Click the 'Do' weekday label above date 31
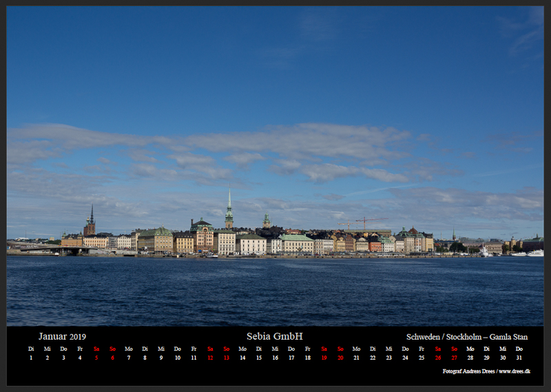Image resolution: width=551 pixels, height=392 pixels. pyautogui.click(x=519, y=349)
